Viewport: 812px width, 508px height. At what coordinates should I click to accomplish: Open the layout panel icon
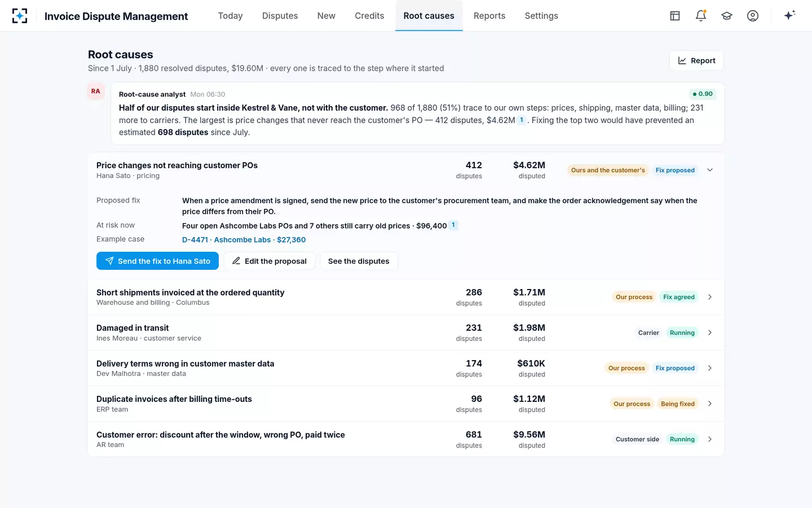click(x=675, y=16)
